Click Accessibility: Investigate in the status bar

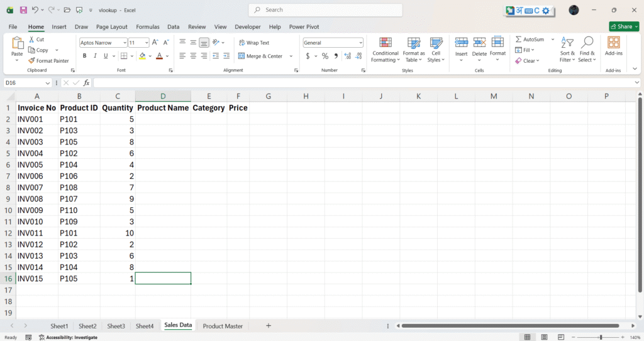coord(68,337)
